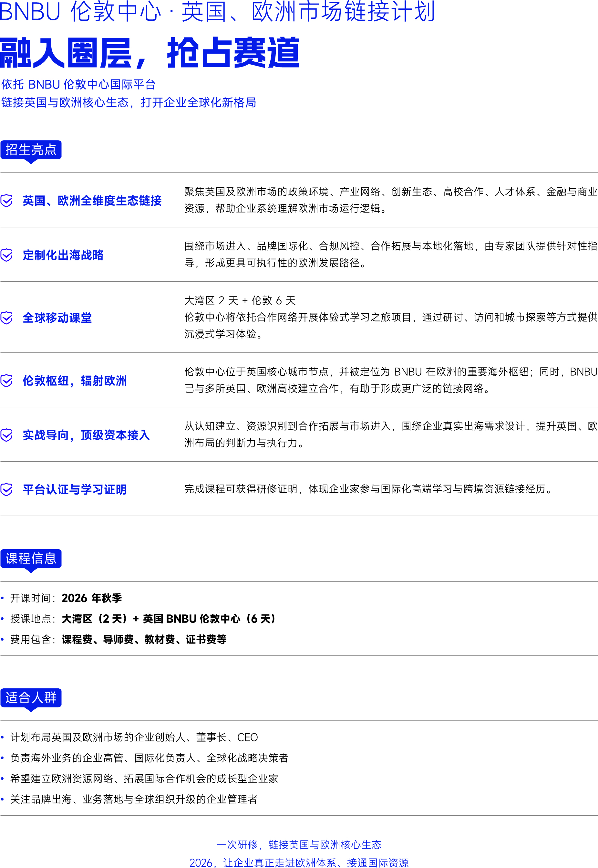Click the 开课时间 2026 年秋季 bullet line

tap(66, 598)
